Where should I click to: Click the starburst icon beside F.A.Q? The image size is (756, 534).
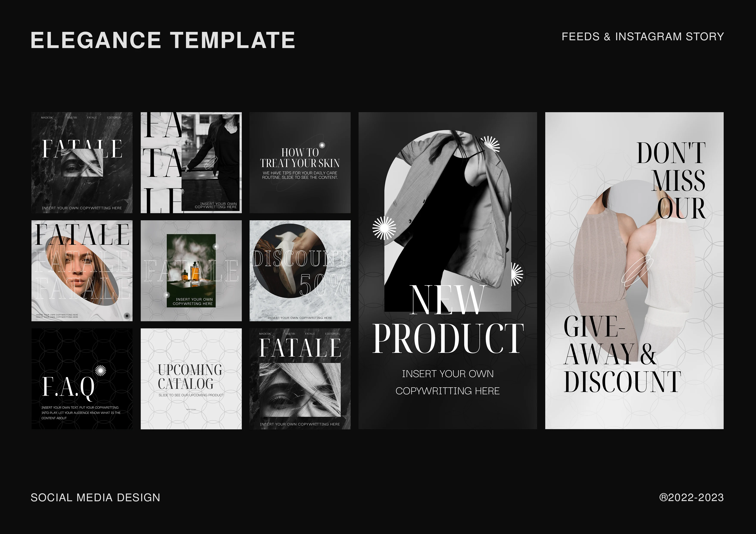click(x=100, y=371)
